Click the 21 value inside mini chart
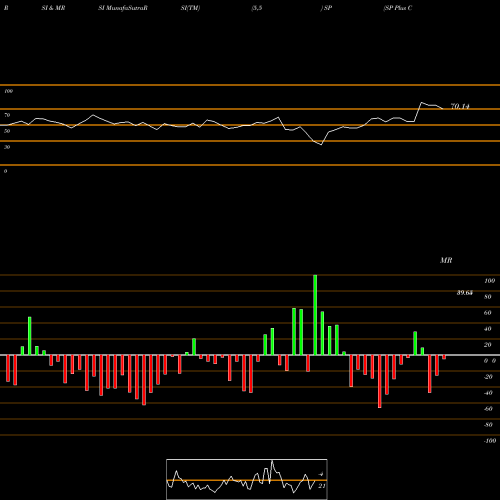The width and height of the screenshot is (500, 500). pos(321,486)
